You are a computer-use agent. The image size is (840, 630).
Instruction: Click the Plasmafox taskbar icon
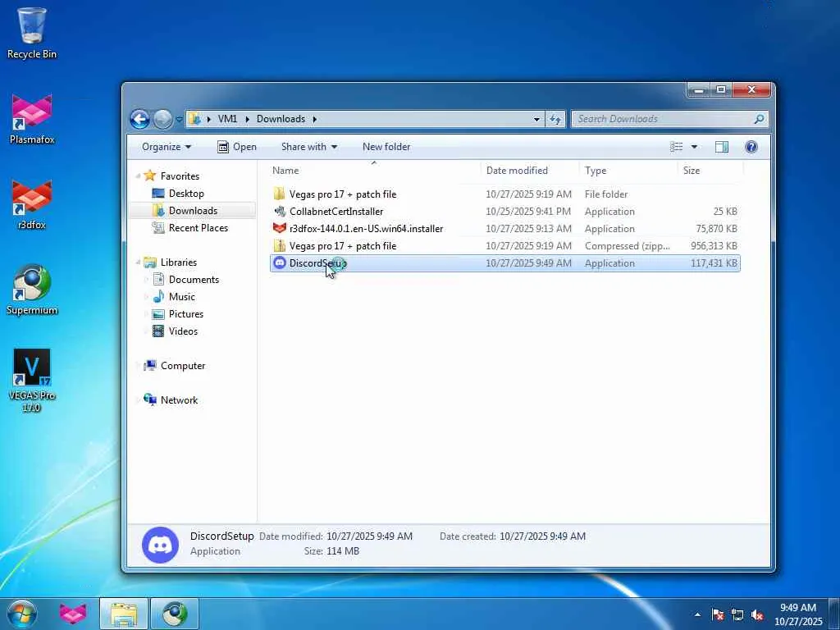(x=73, y=614)
